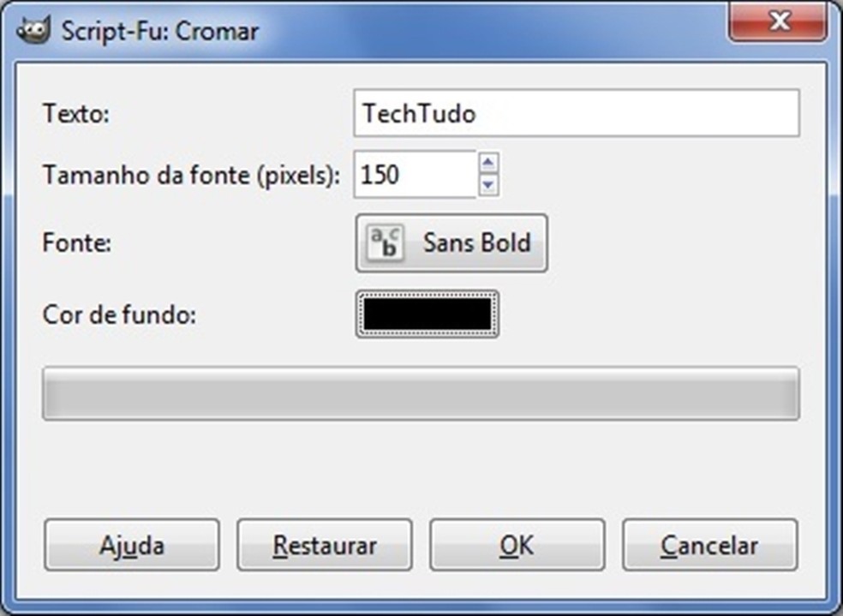The width and height of the screenshot is (843, 616).
Task: Click the Cor de fundo label
Action: click(120, 314)
